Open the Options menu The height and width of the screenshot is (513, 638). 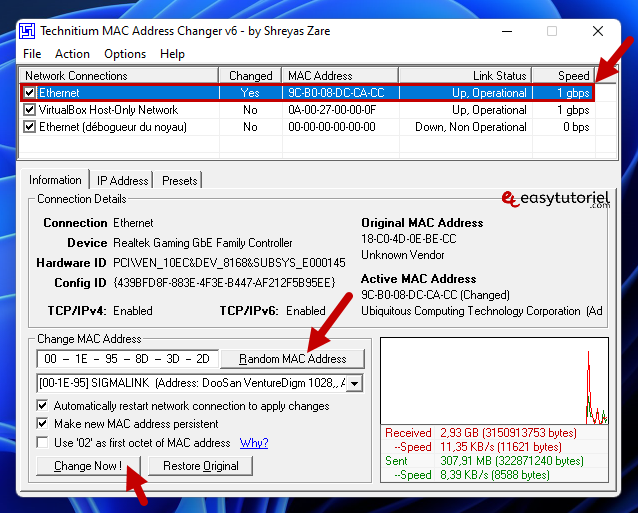pos(125,54)
